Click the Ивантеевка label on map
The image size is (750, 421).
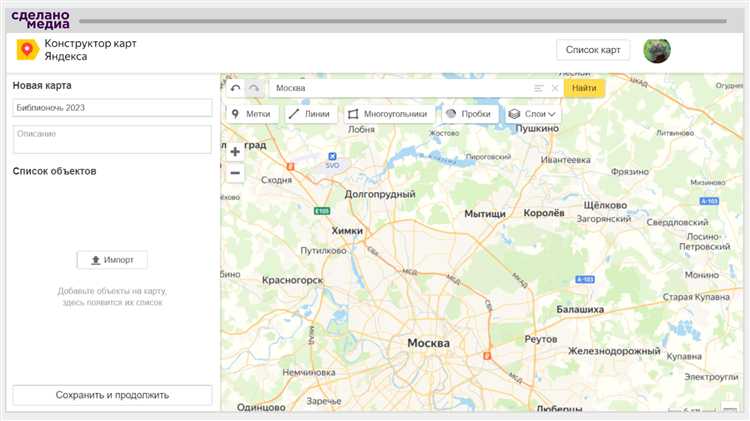565,160
